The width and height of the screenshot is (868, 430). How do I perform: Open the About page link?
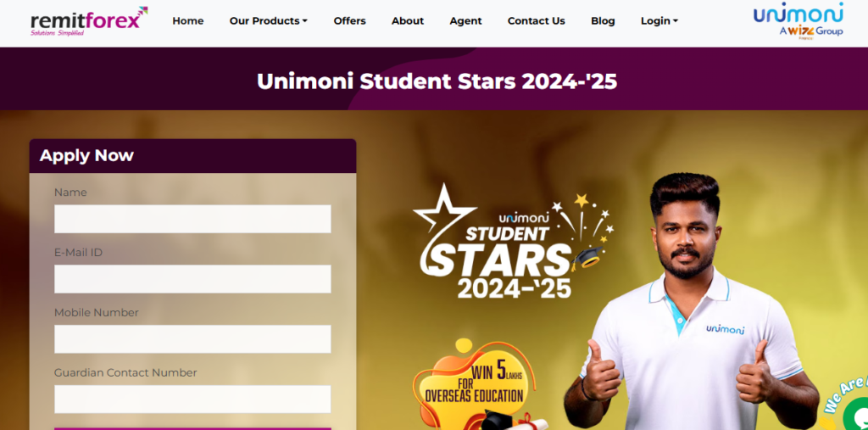(408, 21)
